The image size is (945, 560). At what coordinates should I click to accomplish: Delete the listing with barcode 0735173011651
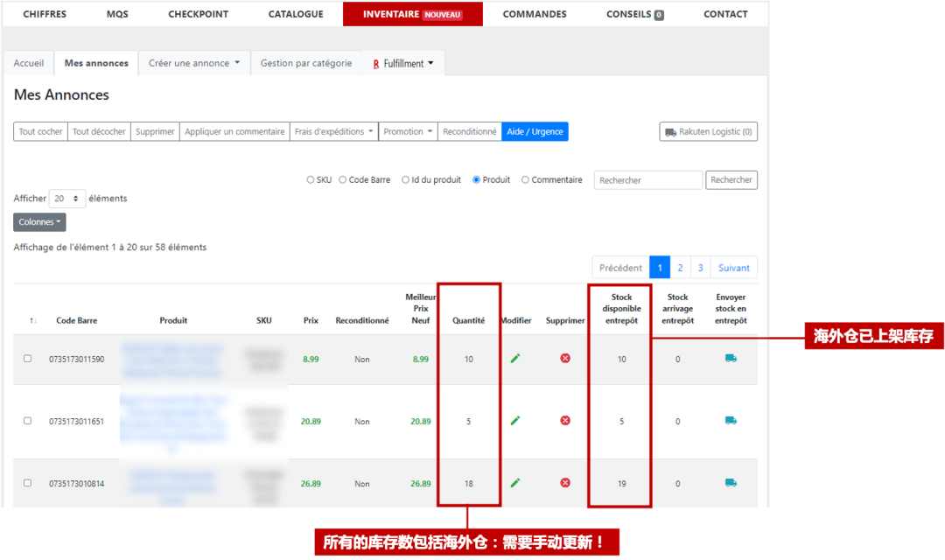point(565,421)
